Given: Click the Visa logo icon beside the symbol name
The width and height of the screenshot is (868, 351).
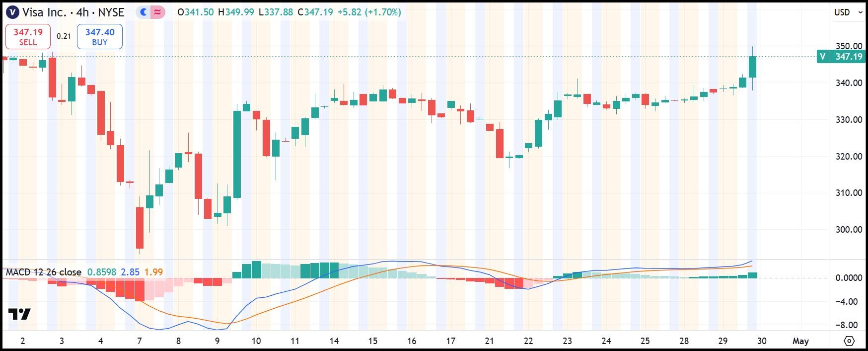Looking at the screenshot, I should click(x=12, y=12).
